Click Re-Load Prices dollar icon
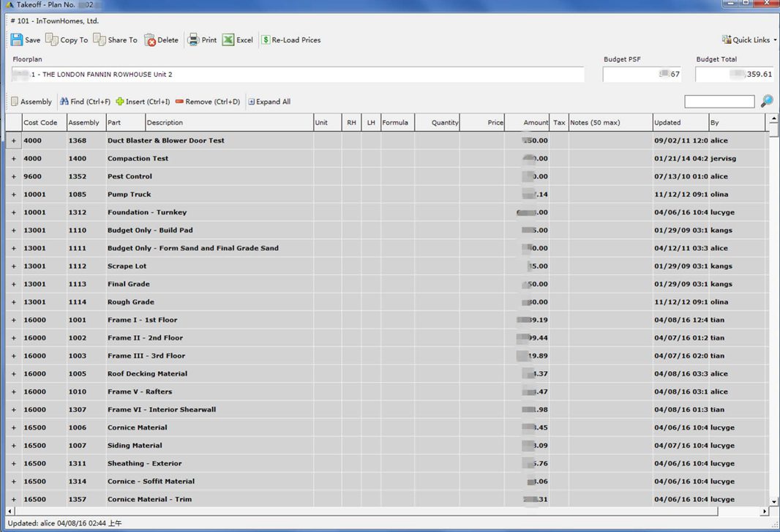Image resolution: width=780 pixels, height=532 pixels. (x=266, y=40)
